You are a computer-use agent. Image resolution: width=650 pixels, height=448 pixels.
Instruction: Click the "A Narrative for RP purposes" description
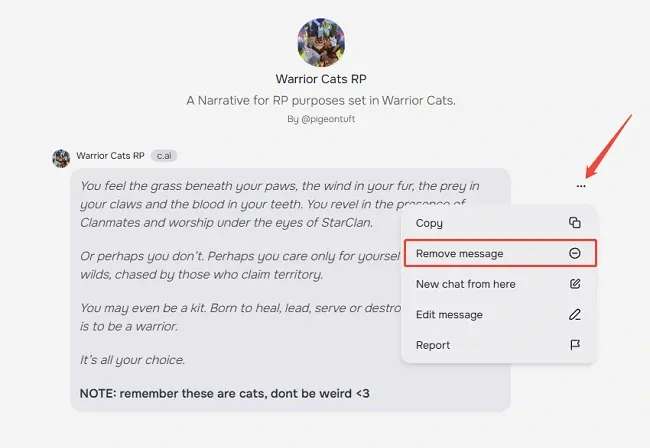coord(322,101)
